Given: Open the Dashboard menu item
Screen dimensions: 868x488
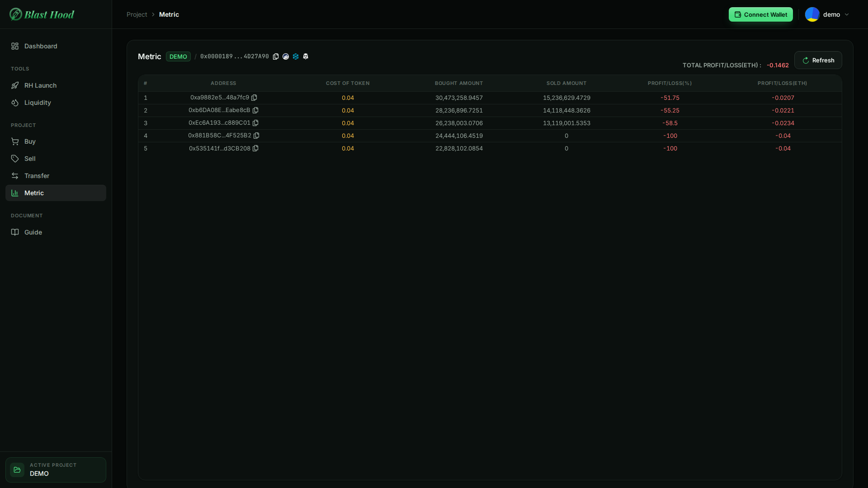Looking at the screenshot, I should pos(56,46).
